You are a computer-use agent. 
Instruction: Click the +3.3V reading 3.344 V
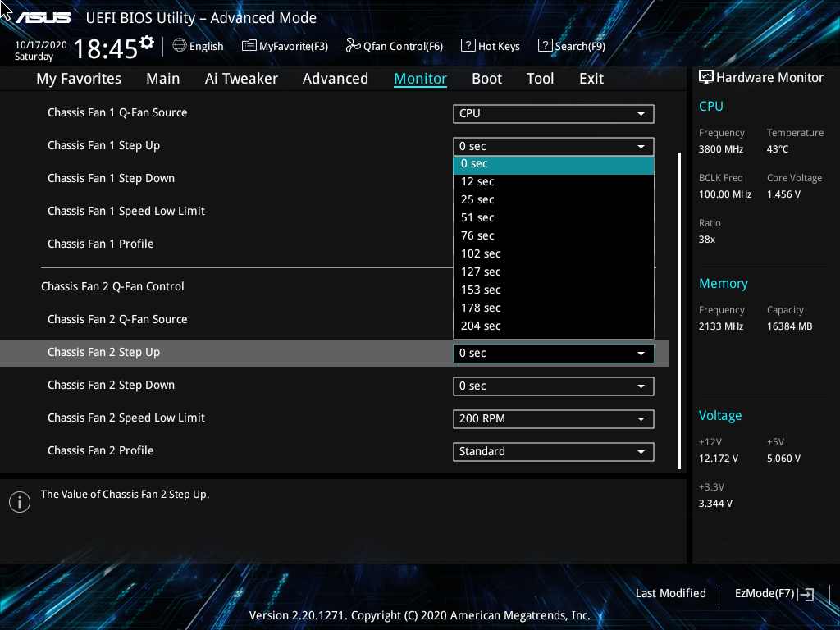pos(715,504)
